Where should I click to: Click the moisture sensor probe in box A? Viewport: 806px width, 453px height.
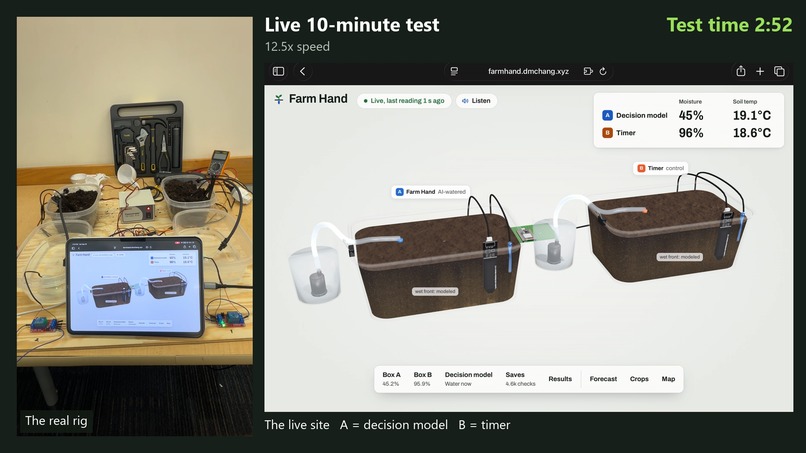[489, 265]
